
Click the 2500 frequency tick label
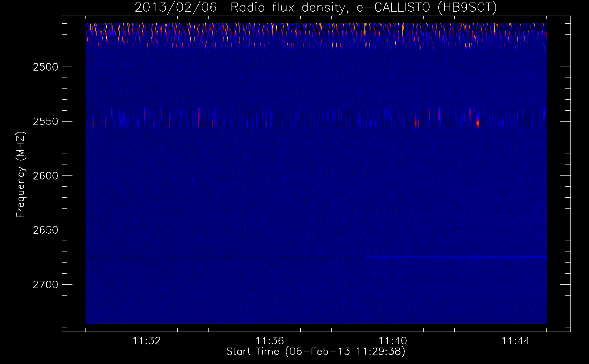46,67
